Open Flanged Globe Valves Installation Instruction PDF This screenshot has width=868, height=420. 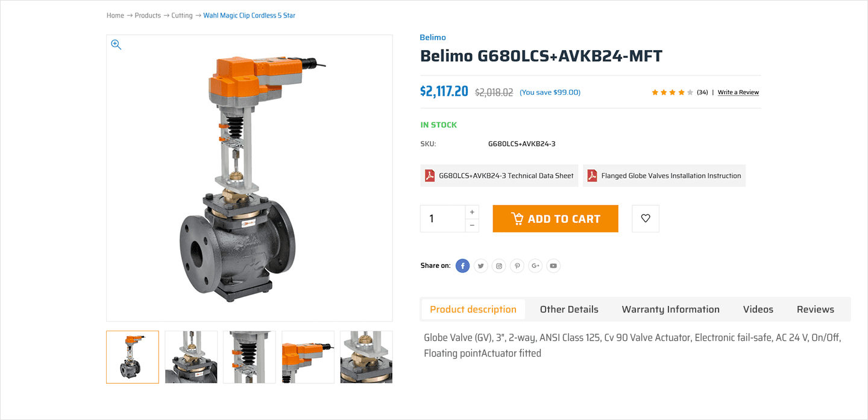(x=664, y=176)
